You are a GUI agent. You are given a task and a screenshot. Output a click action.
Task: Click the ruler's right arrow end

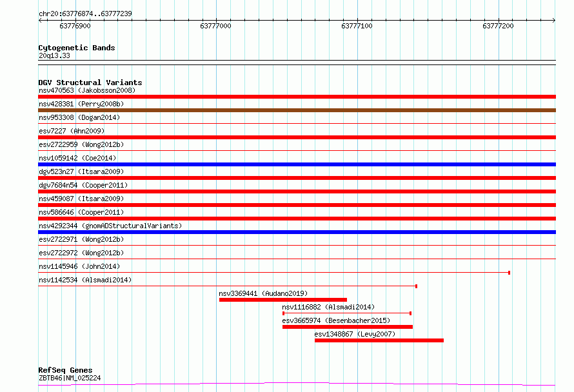tap(554, 21)
